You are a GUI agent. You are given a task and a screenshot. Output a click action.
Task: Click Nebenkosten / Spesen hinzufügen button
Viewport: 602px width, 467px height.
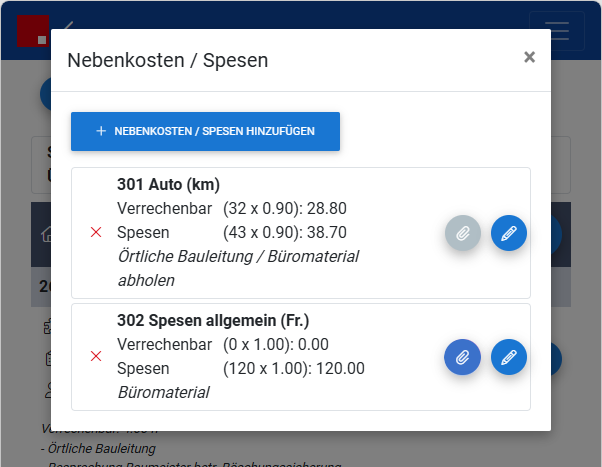tap(205, 131)
